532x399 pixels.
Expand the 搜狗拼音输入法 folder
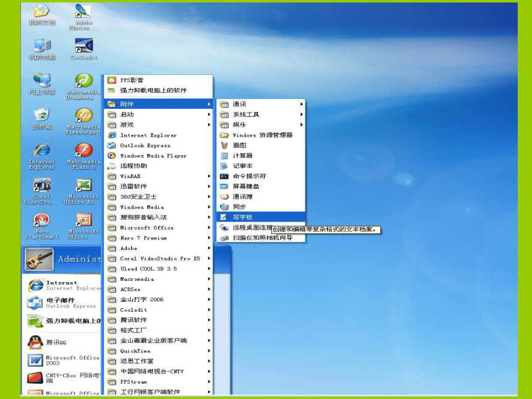pos(158,217)
